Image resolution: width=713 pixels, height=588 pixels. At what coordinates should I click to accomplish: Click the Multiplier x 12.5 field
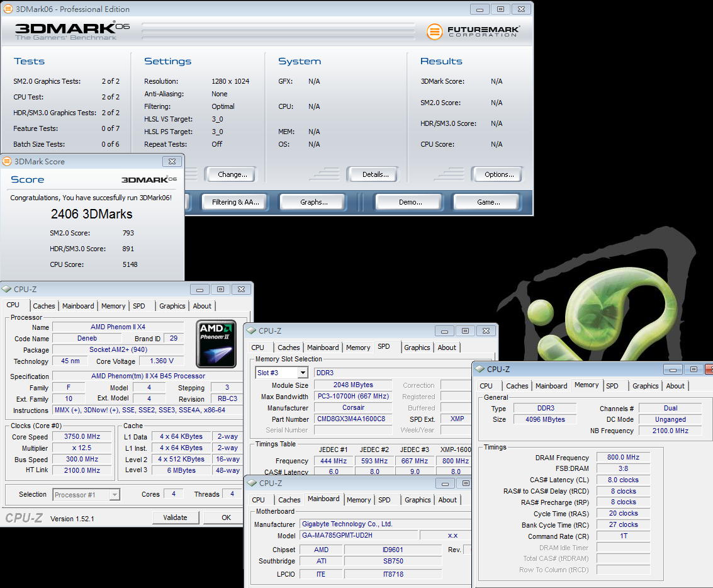coord(82,448)
